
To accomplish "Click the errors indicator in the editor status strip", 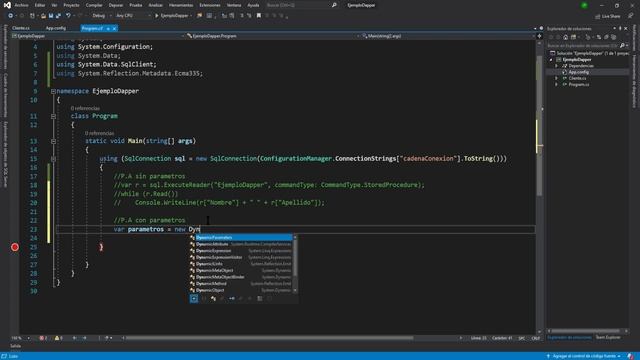I will tap(43, 338).
